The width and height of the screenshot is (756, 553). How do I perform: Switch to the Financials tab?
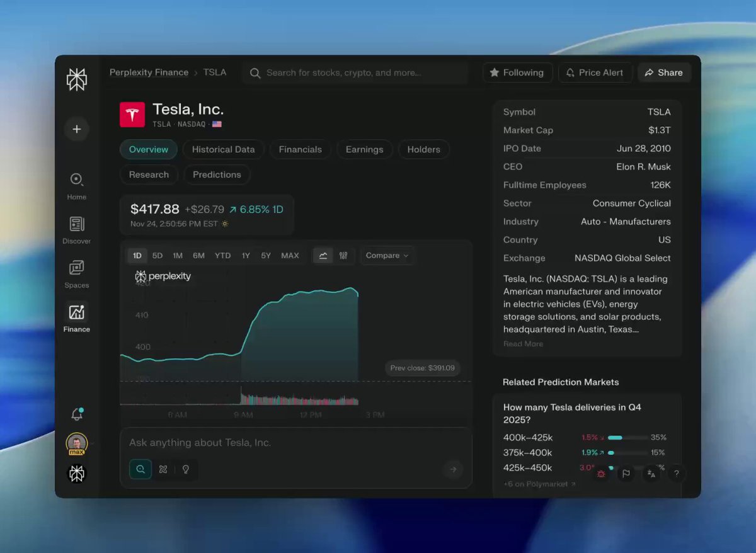[301, 149]
